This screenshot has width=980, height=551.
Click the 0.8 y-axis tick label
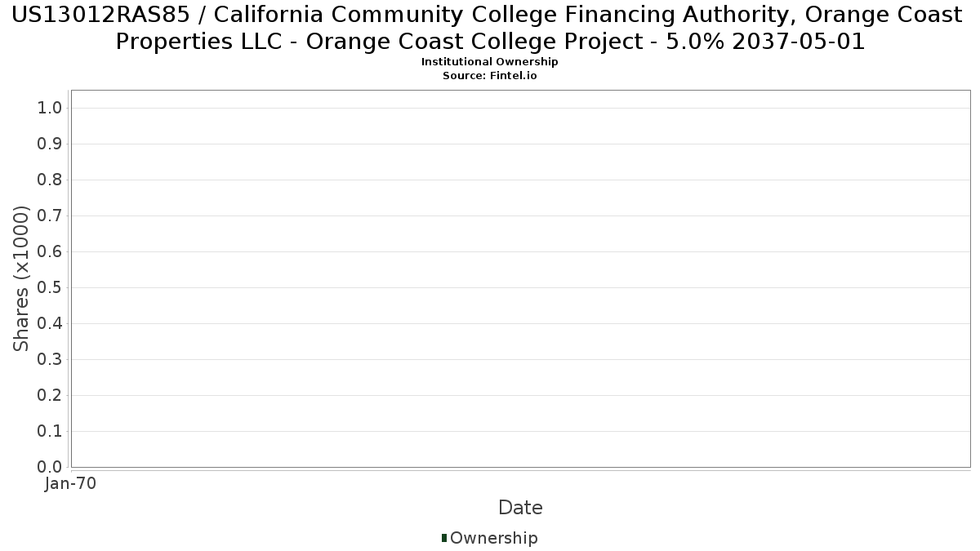(51, 180)
